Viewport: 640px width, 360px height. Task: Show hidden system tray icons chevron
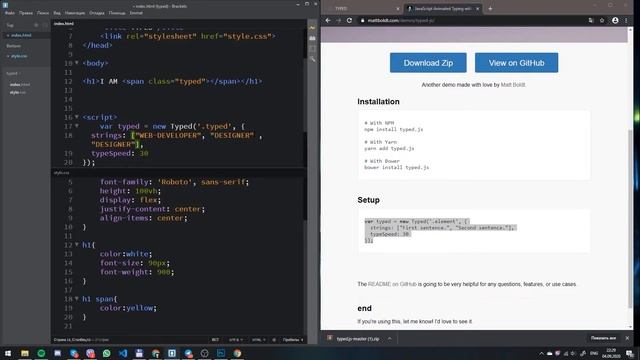[541, 353]
